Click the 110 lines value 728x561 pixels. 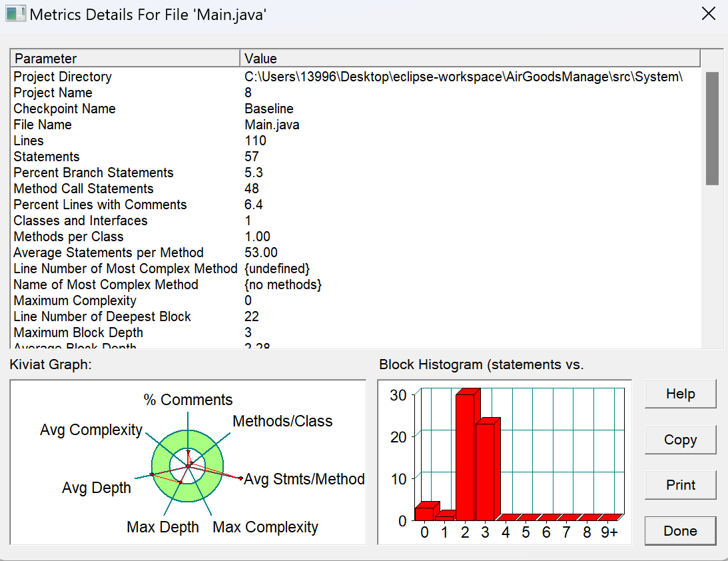[x=255, y=141]
